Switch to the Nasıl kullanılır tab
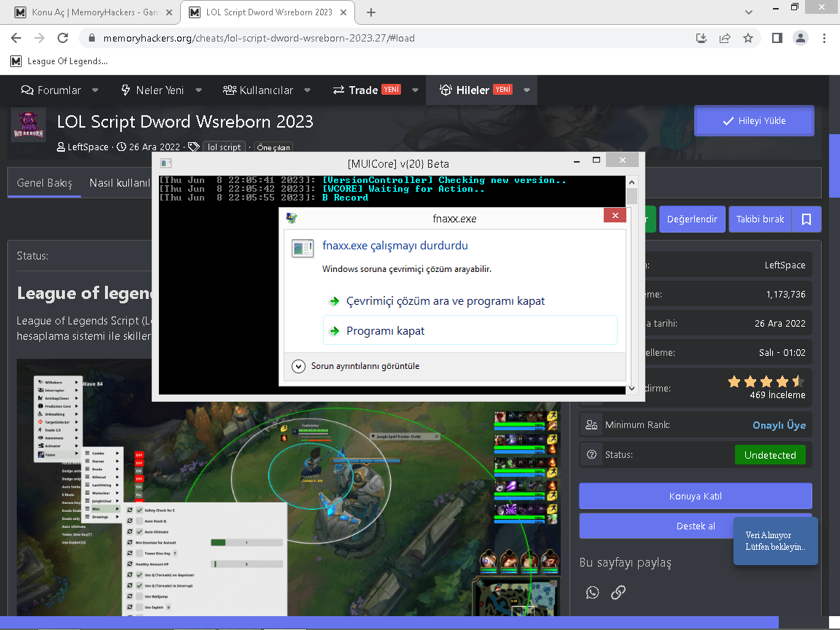 [119, 183]
